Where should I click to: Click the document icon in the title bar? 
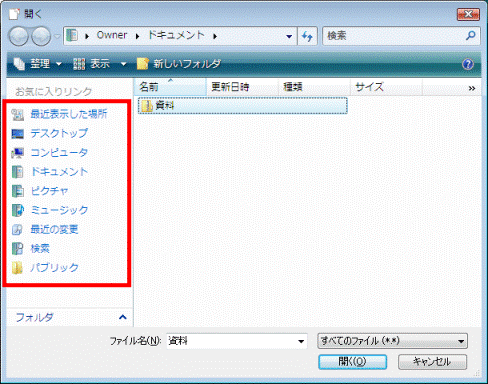coord(14,14)
